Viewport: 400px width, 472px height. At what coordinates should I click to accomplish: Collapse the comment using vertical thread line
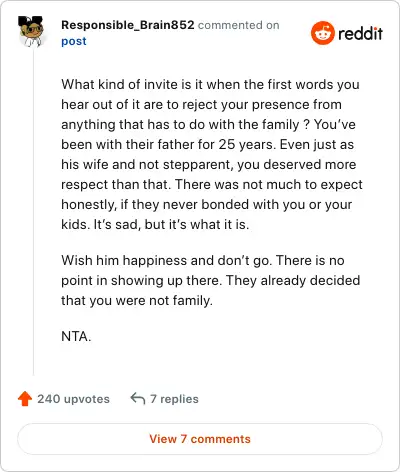[x=33, y=213]
